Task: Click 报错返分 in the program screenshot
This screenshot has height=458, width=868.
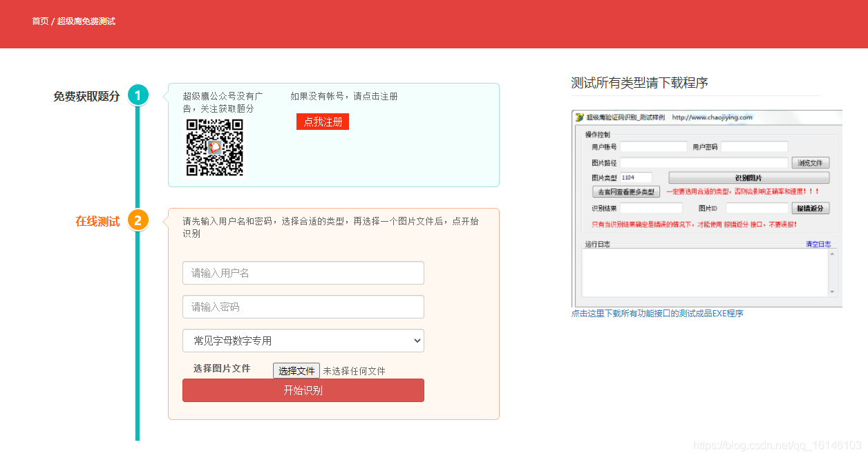Action: (x=810, y=208)
